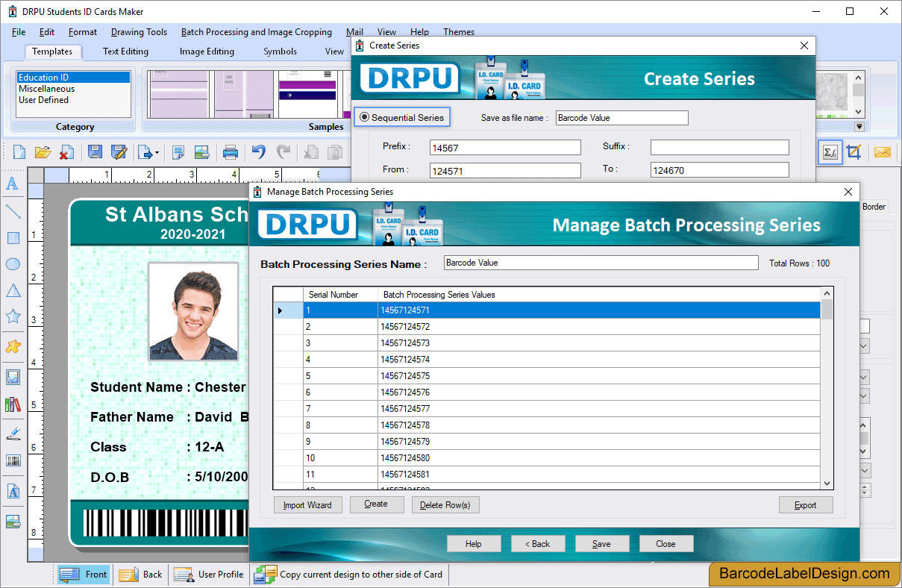Click the Export document arrow icon

coord(145,152)
